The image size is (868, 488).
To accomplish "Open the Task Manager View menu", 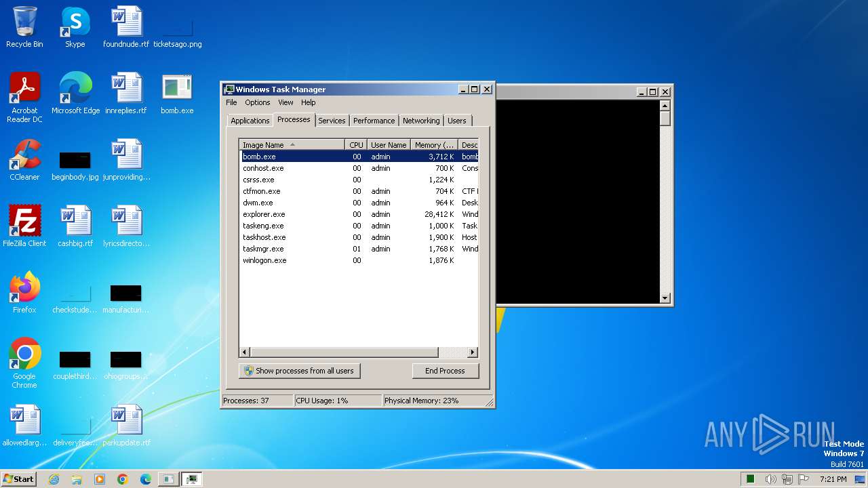I will [285, 102].
